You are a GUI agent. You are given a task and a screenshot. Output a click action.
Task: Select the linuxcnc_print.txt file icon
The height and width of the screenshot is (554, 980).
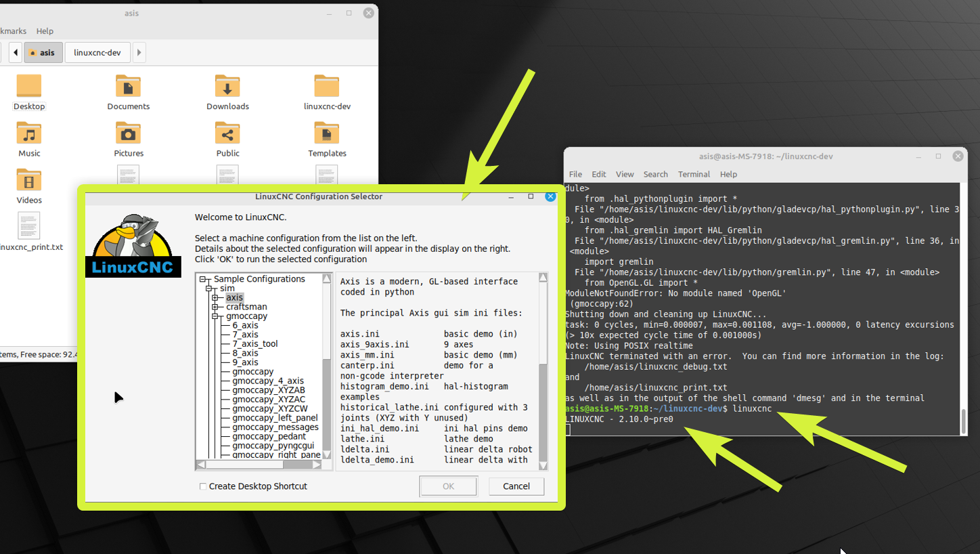click(28, 226)
